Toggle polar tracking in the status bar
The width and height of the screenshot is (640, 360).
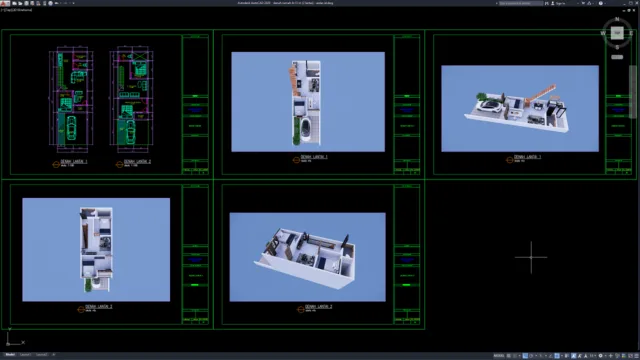coord(531,356)
